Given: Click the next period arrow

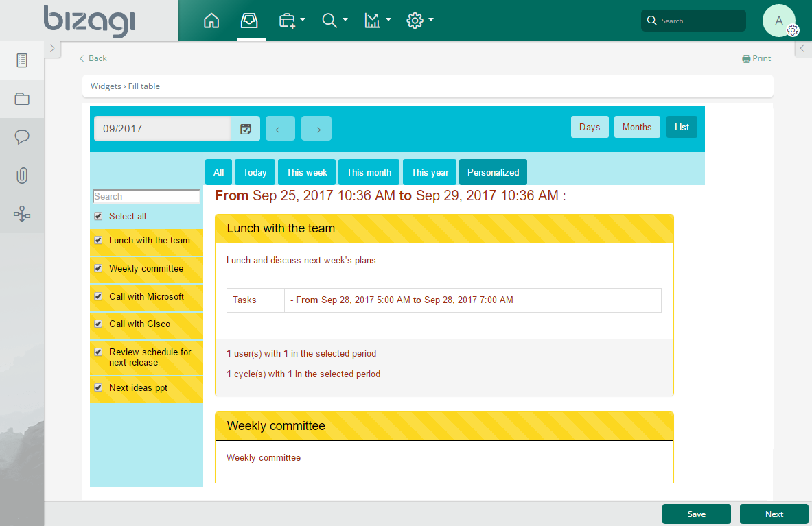Looking at the screenshot, I should (316, 128).
